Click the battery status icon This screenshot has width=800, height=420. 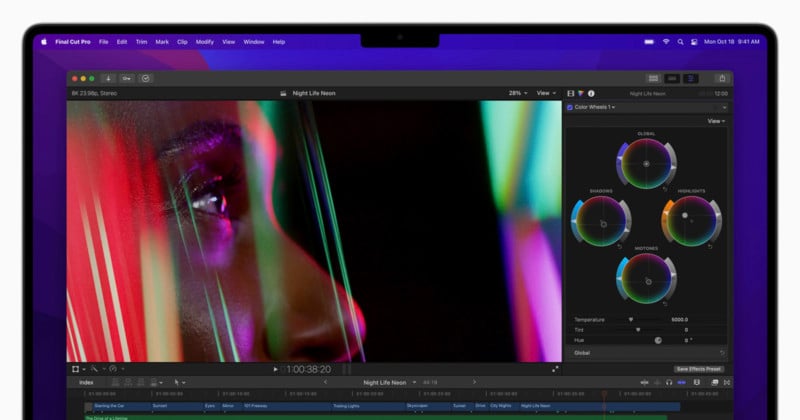tap(649, 42)
